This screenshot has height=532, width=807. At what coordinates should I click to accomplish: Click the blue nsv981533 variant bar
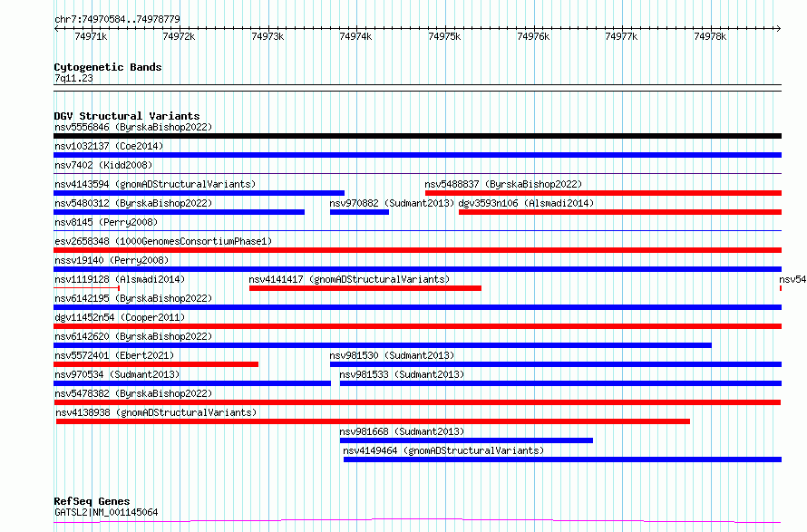click(560, 383)
